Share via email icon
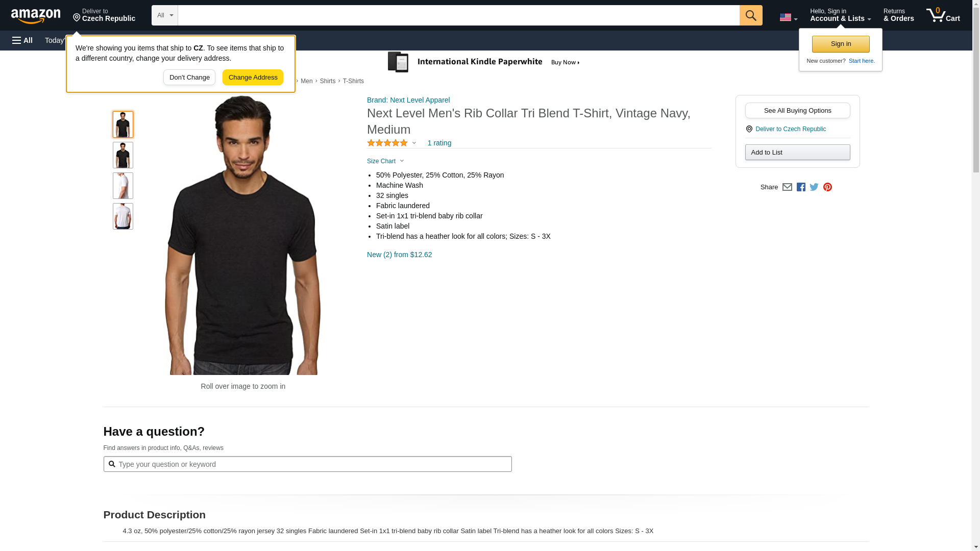Image resolution: width=980 pixels, height=551 pixels. 787,187
